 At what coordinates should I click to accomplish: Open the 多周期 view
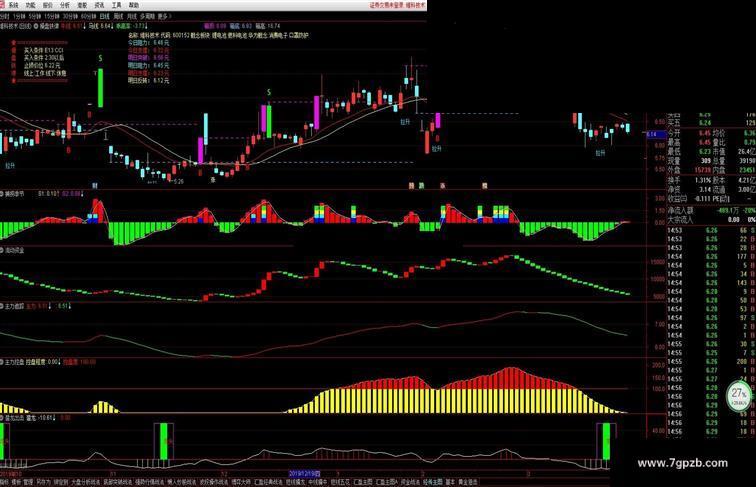point(147,16)
